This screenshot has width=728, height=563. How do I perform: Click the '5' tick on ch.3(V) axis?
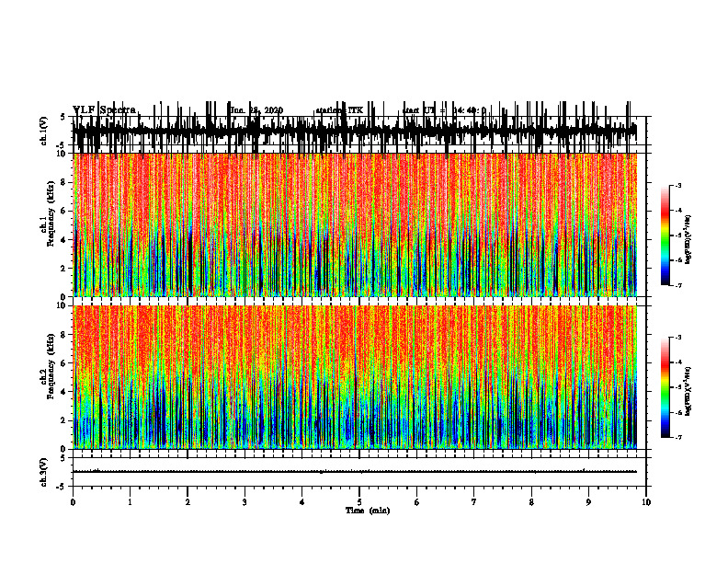tap(63, 458)
